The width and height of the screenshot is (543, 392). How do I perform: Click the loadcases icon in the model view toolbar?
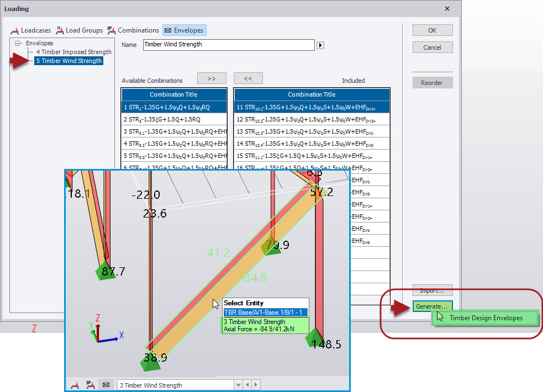[75, 384]
